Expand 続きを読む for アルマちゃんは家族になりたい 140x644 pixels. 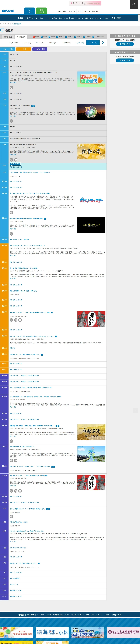[x=13, y=541]
